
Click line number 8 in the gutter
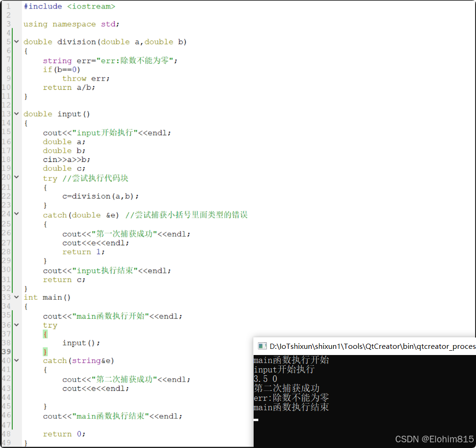tap(8, 69)
